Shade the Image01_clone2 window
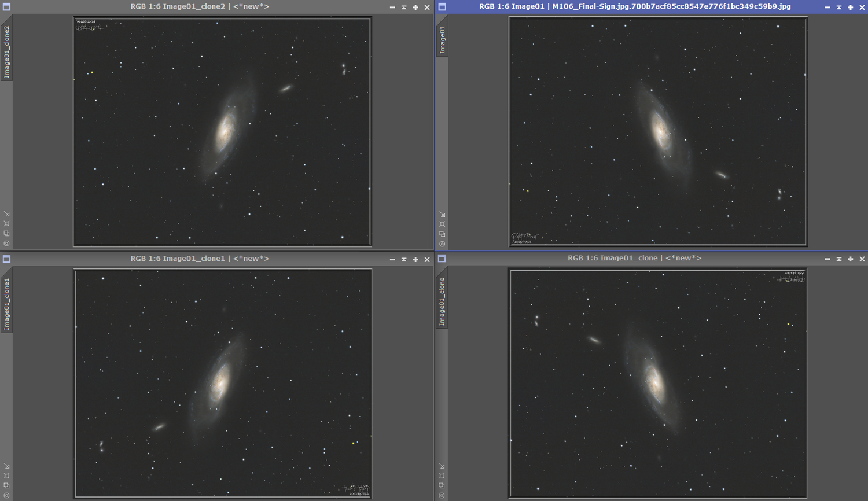868x501 pixels. pyautogui.click(x=404, y=8)
